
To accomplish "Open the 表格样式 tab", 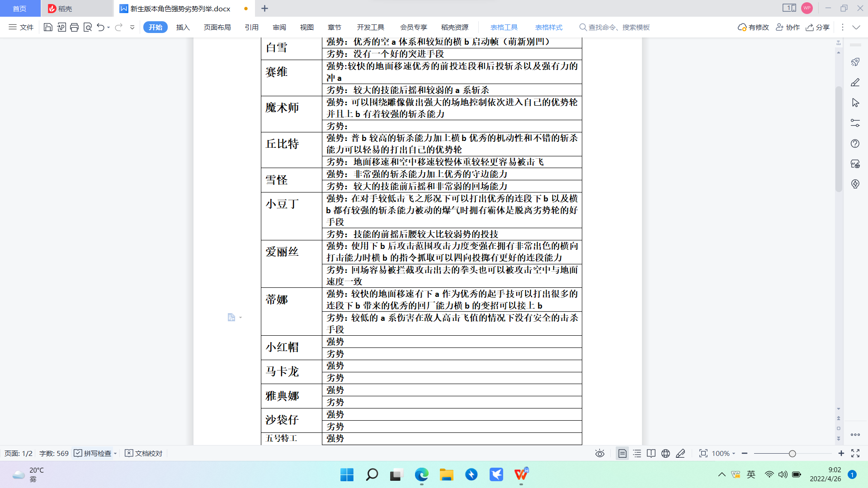I will 549,27.
